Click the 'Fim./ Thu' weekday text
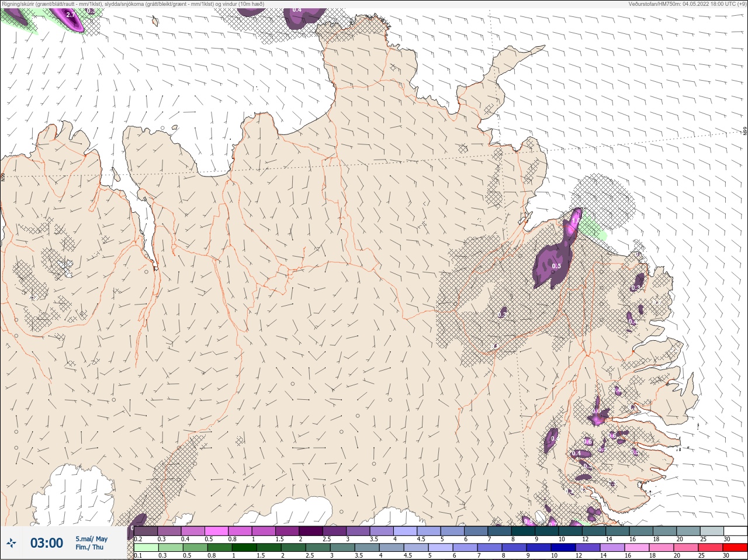Viewport: 748px width, 560px height. (x=89, y=547)
